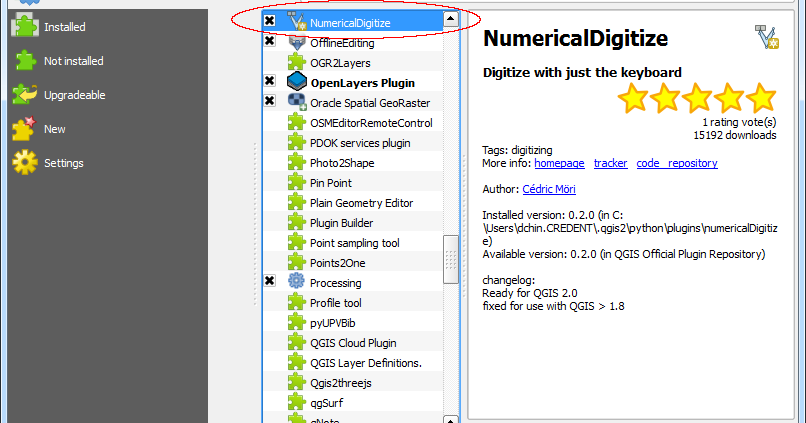Click the green puzzle icon beside Installed
Screen dimensions: 806x423
click(x=25, y=26)
